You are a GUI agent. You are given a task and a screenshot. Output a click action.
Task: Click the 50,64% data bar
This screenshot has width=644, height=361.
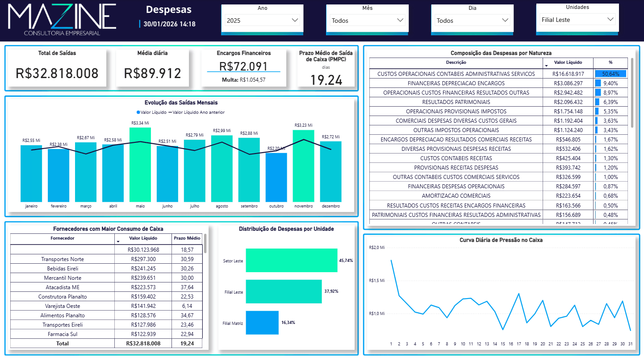coord(610,74)
